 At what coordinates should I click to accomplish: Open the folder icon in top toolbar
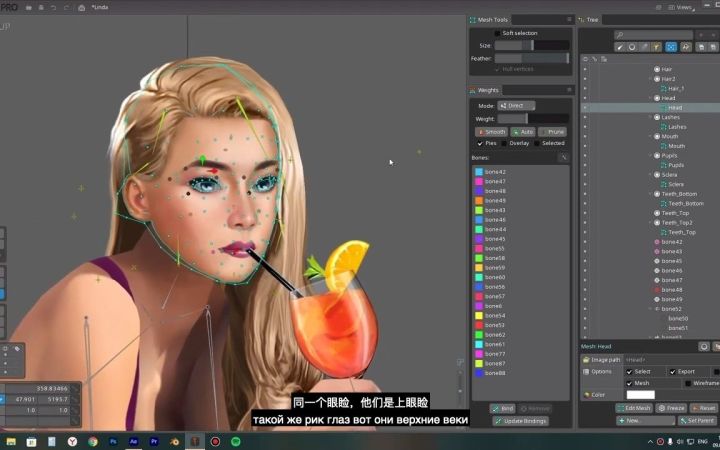(x=29, y=7)
